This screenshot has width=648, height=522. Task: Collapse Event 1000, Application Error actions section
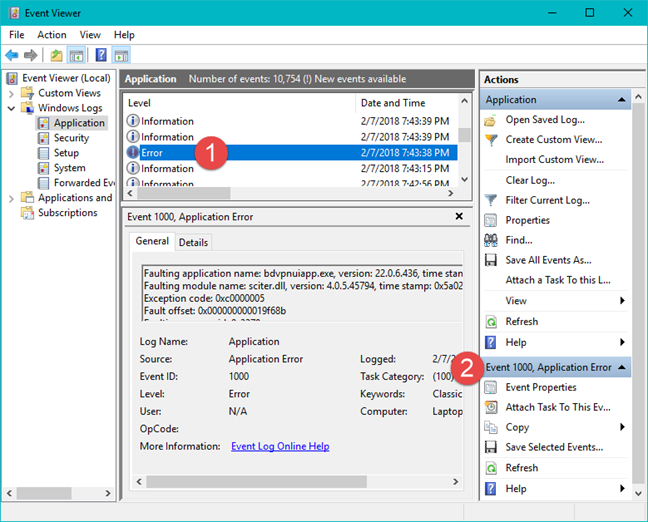[x=622, y=367]
